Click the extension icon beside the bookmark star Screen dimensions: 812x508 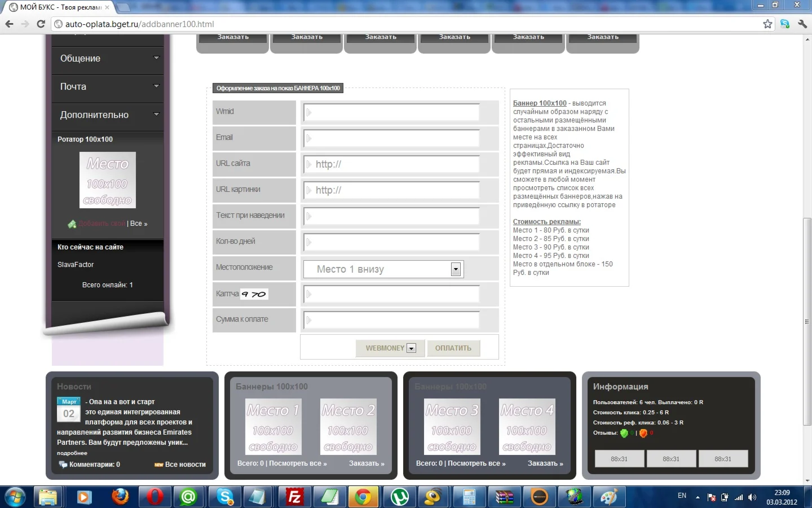[785, 24]
